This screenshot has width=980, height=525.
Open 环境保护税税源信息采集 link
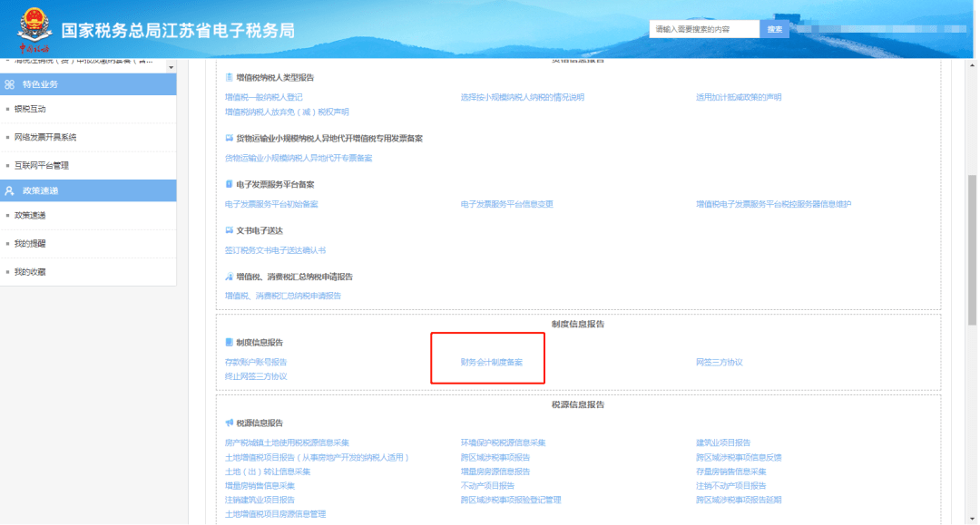(x=503, y=442)
